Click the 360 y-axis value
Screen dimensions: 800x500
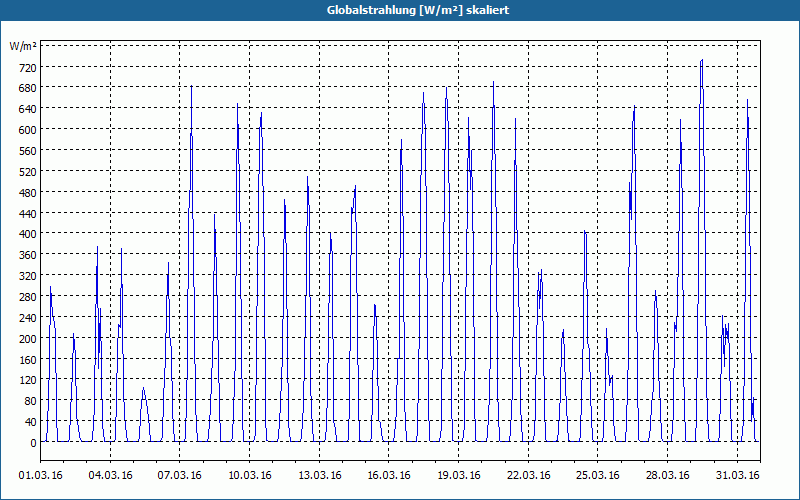pyautogui.click(x=28, y=255)
